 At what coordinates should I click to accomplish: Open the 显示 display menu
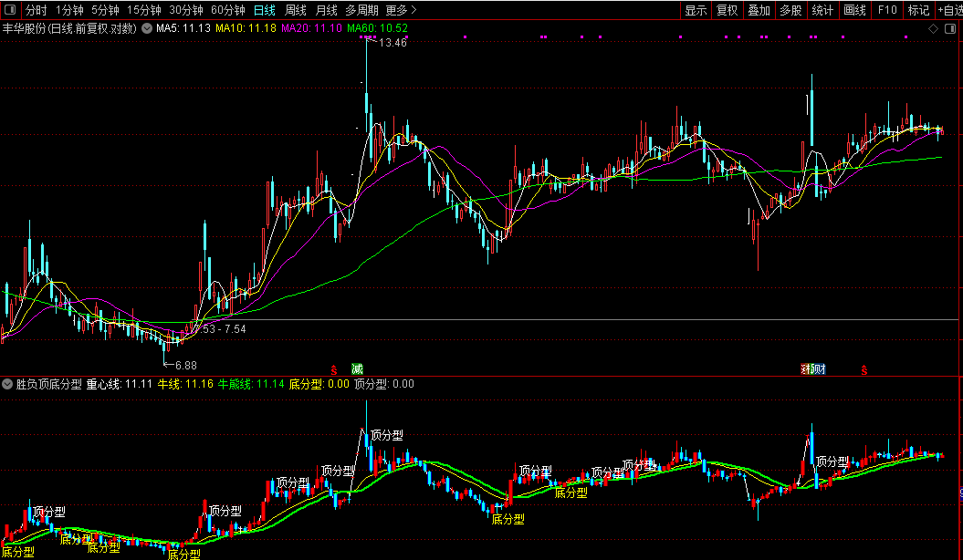click(696, 10)
